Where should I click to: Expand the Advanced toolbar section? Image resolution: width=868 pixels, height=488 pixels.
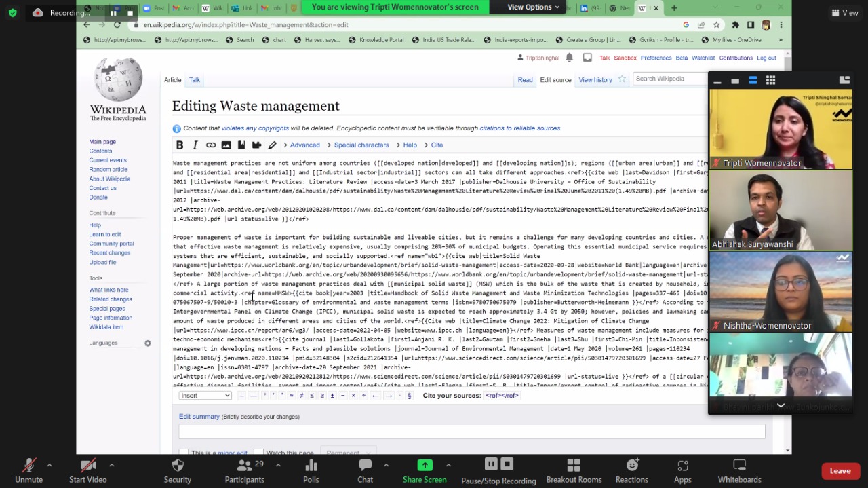click(302, 145)
